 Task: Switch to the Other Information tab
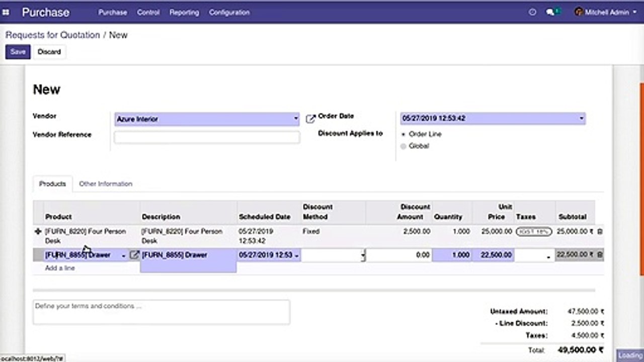106,184
